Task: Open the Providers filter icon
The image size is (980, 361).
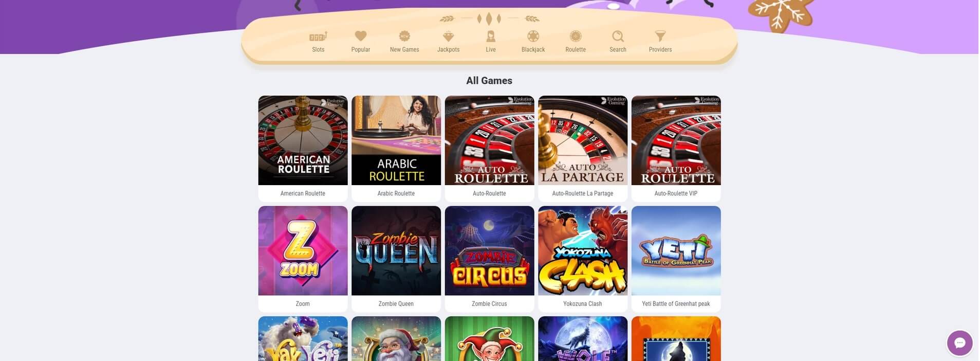Action: [x=660, y=36]
